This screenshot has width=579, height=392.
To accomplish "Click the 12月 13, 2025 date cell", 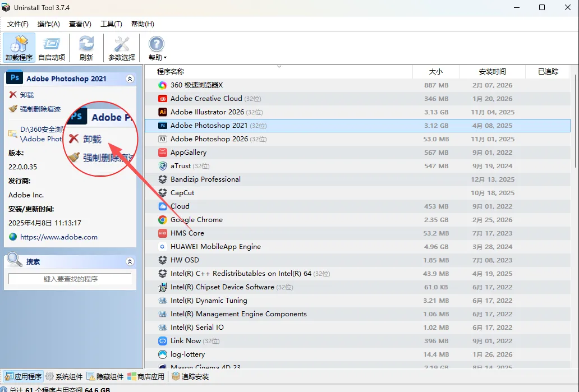I will [492, 179].
